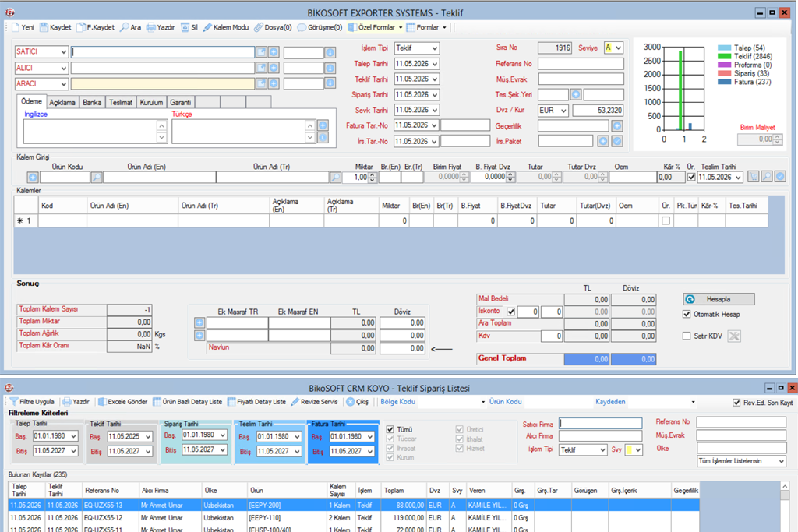Select list row EQ-UZX55-12
The height and width of the screenshot is (532, 798).
[x=354, y=518]
